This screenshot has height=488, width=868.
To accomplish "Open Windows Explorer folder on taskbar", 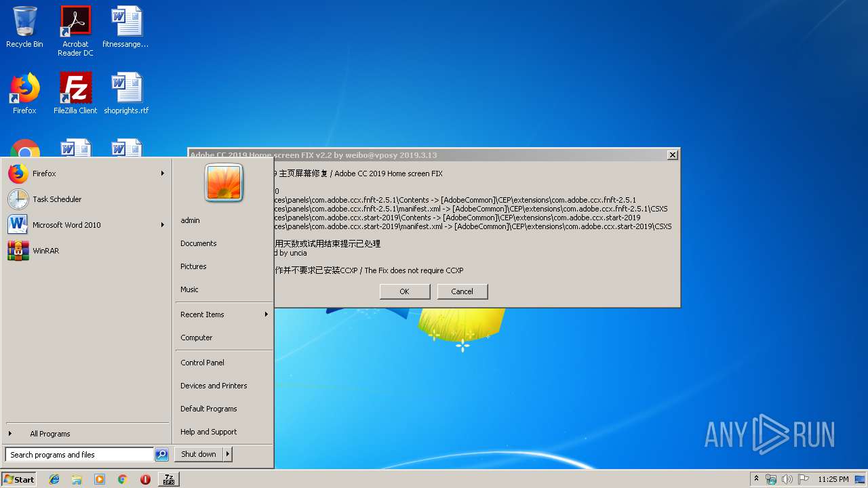I will click(77, 479).
